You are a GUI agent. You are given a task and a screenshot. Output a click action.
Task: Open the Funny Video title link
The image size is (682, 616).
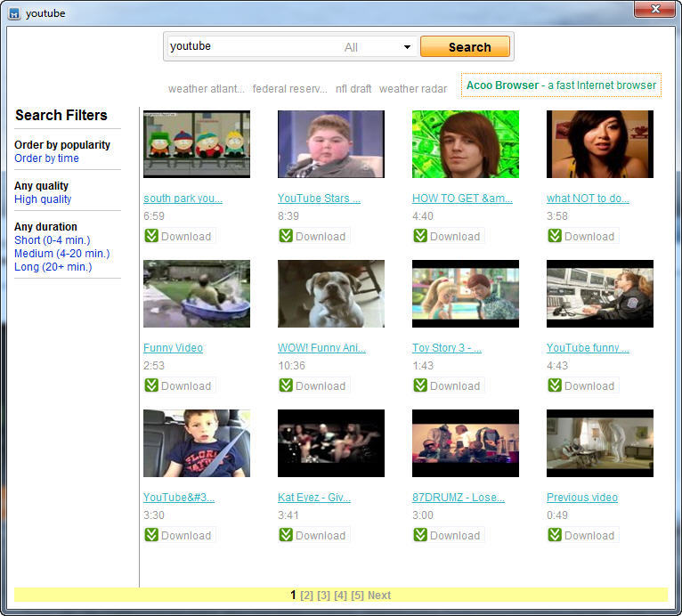coord(173,348)
